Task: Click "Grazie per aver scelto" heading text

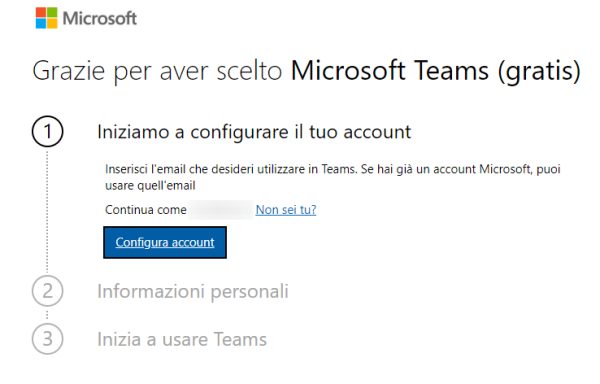Action: pos(157,71)
